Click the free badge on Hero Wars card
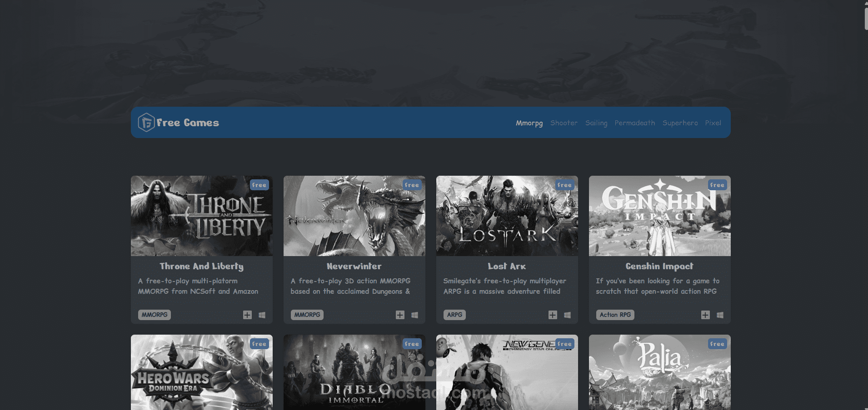Viewport: 868px width, 410px height. click(259, 344)
